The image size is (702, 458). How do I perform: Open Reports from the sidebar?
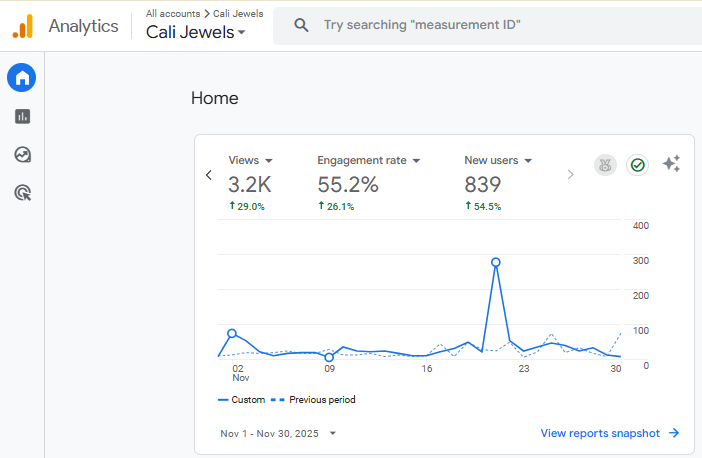point(22,116)
